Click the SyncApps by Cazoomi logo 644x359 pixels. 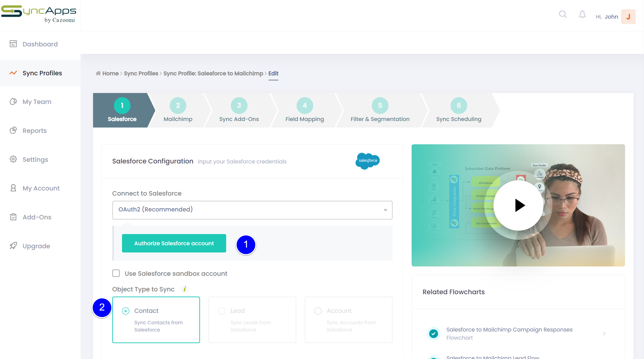39,14
